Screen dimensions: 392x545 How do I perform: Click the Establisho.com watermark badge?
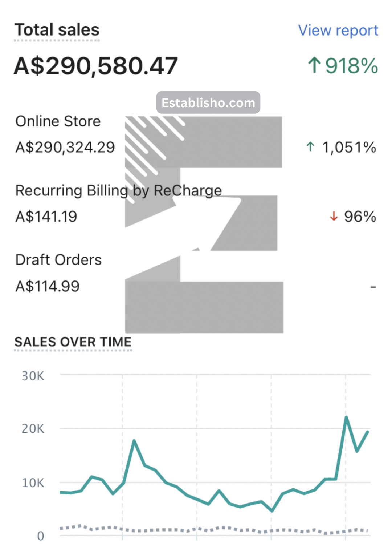[x=208, y=103]
